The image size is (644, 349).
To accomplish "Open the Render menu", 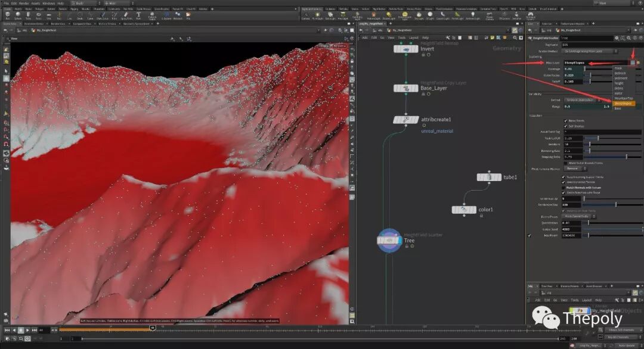I will click(x=23, y=3).
